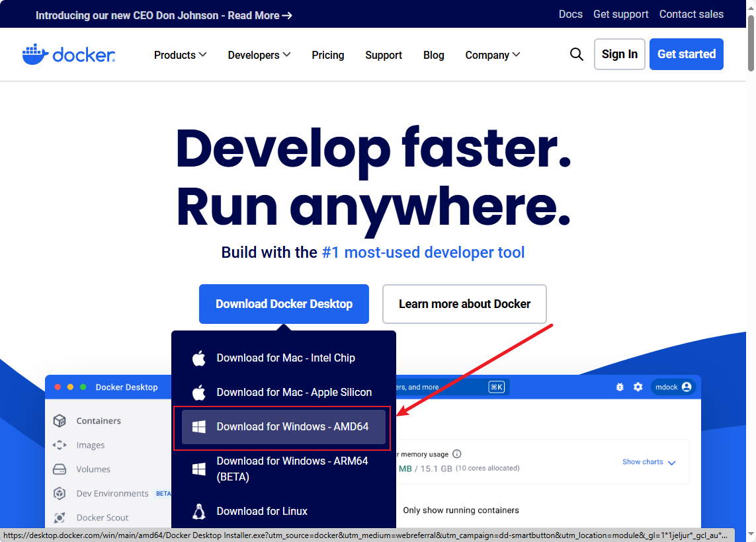
Task: Open the search magnifier icon
Action: tap(577, 54)
